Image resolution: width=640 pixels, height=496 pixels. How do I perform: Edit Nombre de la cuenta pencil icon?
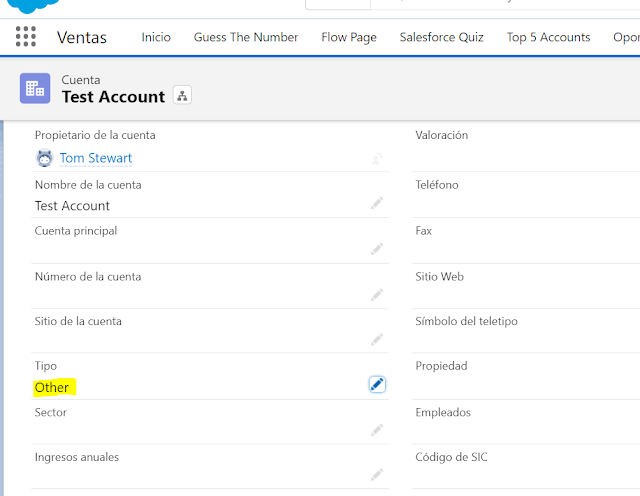pos(377,203)
